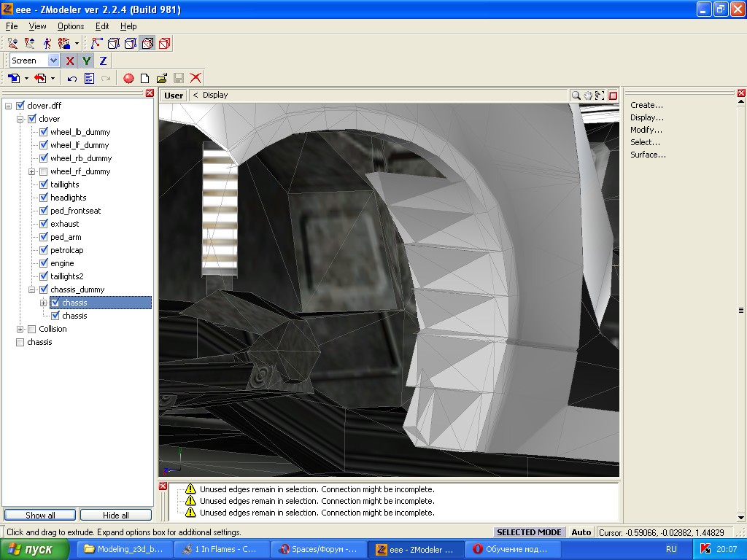Uncheck the wheel_lb_dummy checkbox
The height and width of the screenshot is (560, 747).
44,132
